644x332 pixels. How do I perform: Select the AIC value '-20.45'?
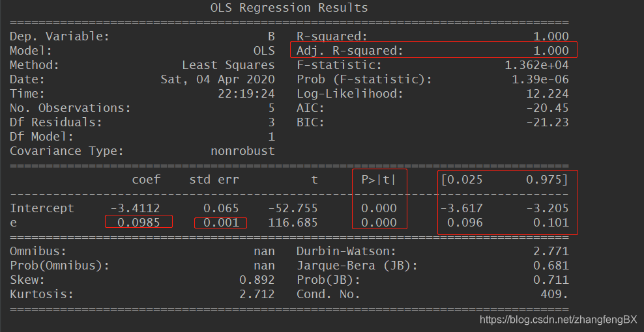tap(547, 108)
